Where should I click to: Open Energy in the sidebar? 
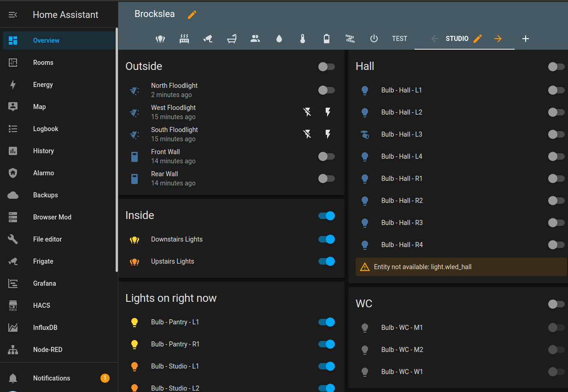point(59,85)
